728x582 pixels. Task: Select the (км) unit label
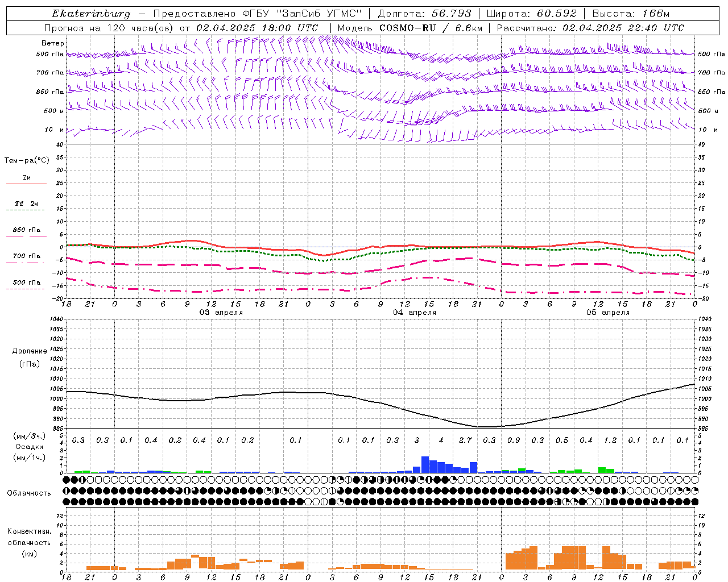29,554
